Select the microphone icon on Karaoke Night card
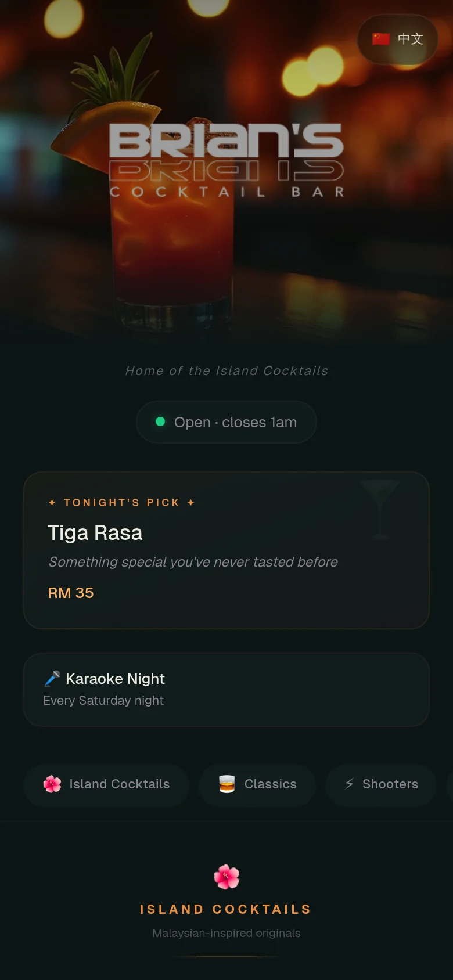This screenshot has height=980, width=453. 53,678
